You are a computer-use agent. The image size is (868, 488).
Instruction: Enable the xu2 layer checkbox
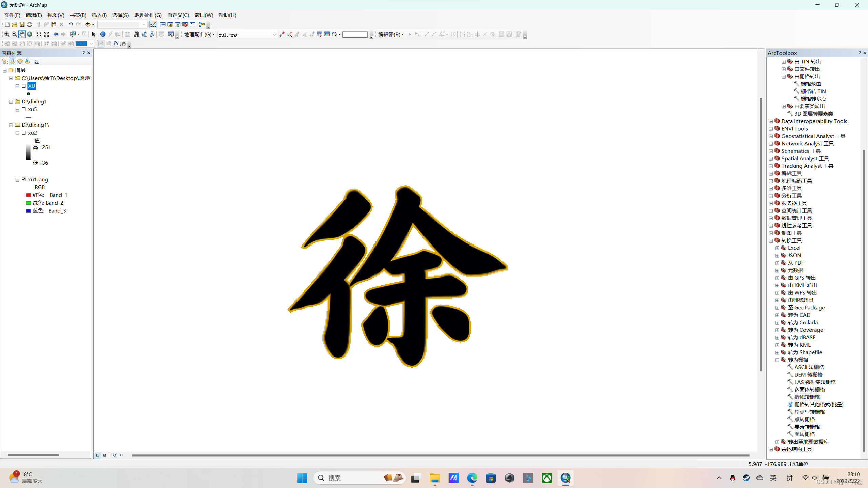24,133
